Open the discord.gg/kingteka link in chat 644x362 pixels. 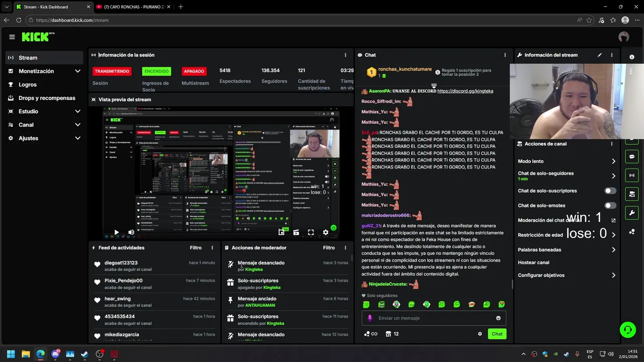465,91
